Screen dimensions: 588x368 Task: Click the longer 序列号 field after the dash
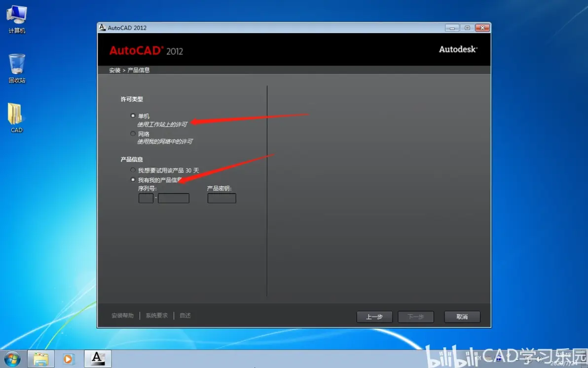coord(174,198)
